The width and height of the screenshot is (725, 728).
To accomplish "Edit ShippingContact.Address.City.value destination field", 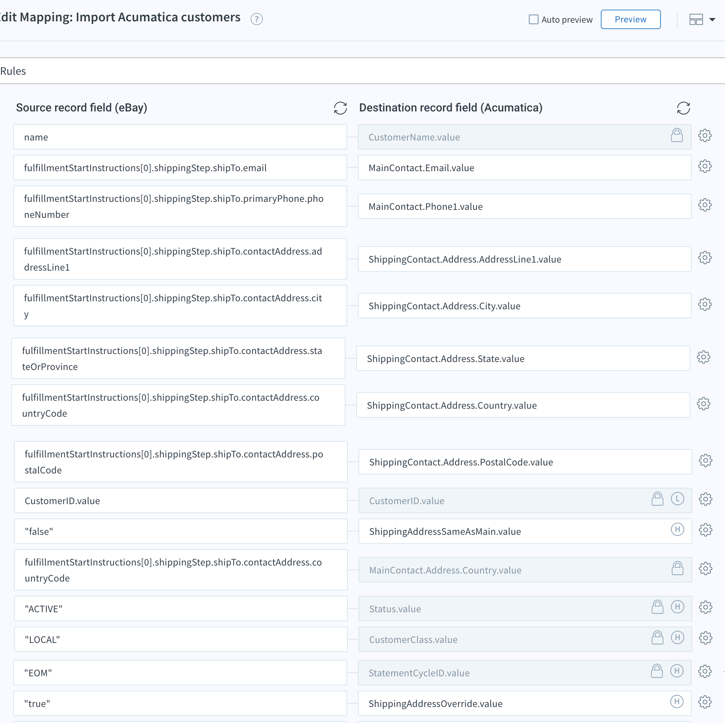I will (524, 306).
